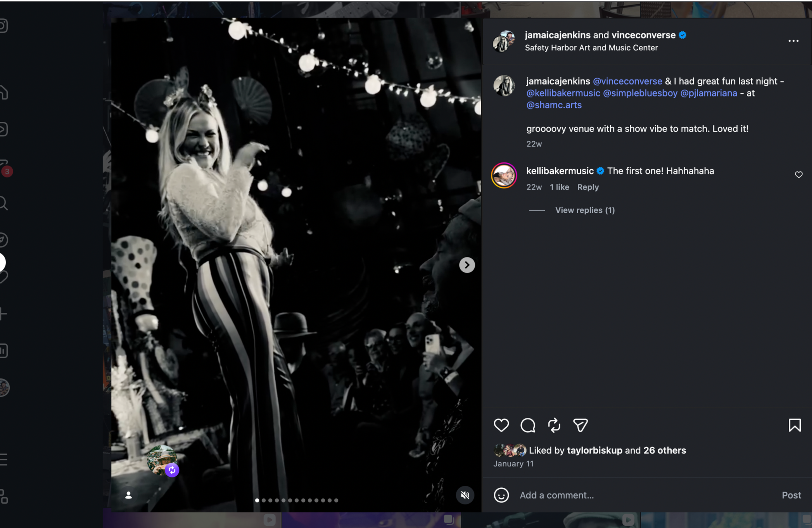812x528 pixels.
Task: Unmute the video with speaker icon
Action: coord(465,495)
